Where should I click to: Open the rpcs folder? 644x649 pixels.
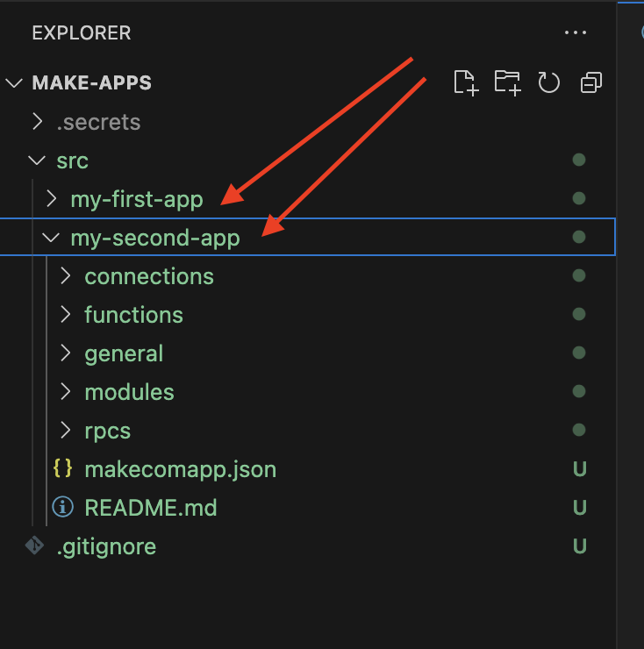pos(107,431)
